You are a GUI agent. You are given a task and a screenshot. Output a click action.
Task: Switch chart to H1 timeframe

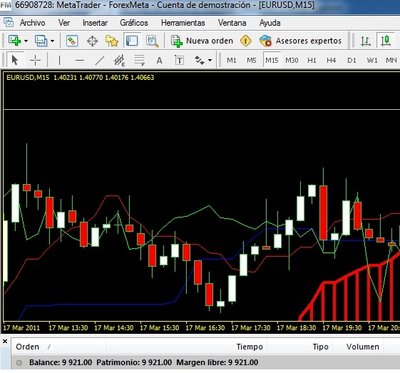click(312, 60)
